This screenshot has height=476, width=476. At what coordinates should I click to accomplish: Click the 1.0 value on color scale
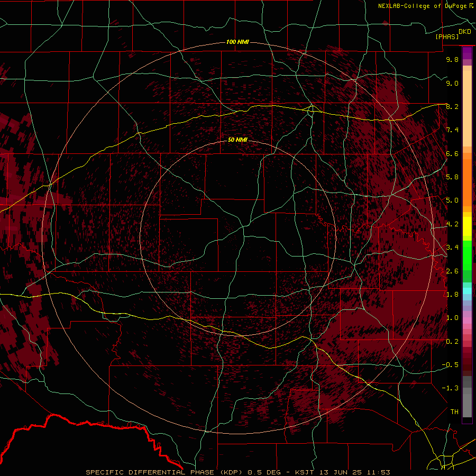coord(452,318)
